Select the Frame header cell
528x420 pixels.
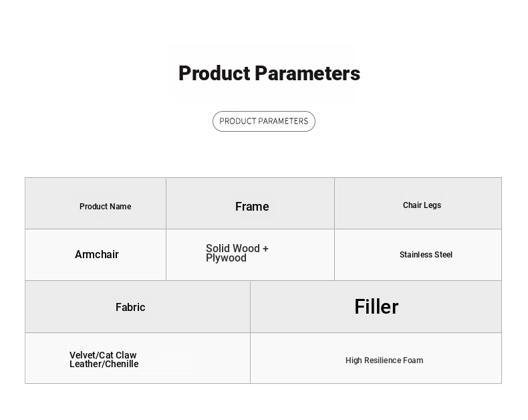(252, 207)
